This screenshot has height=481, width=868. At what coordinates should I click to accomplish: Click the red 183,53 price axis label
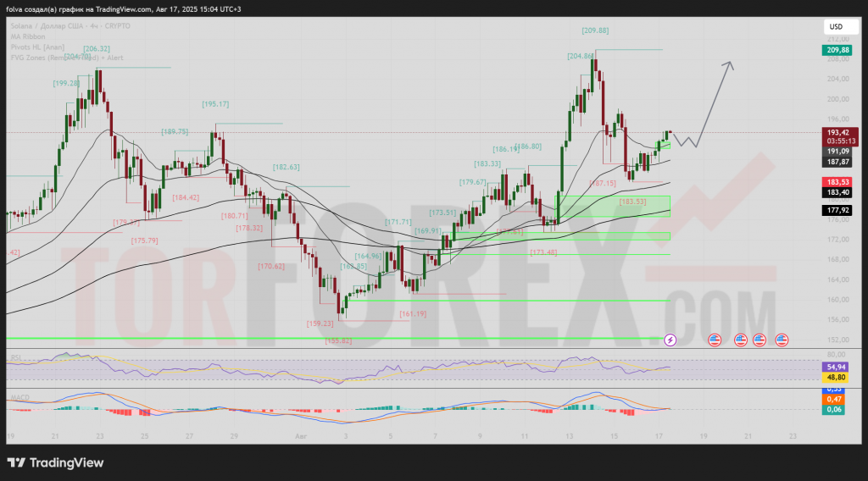[837, 182]
